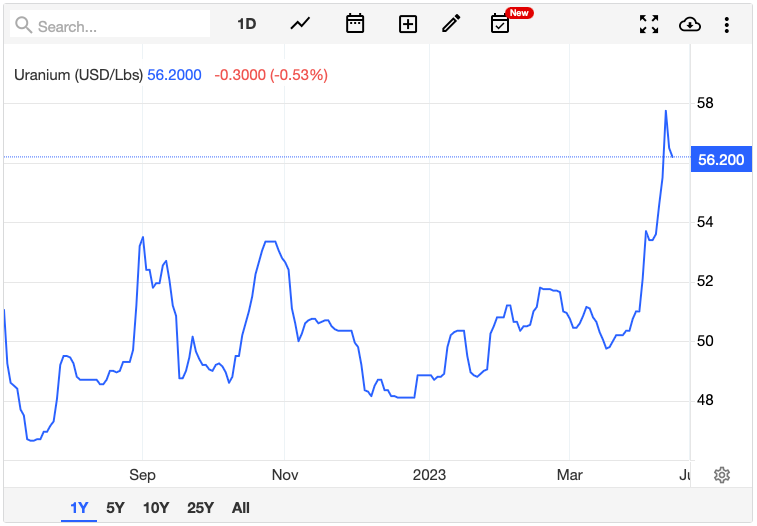
Task: Click the Search input field
Action: pos(110,24)
